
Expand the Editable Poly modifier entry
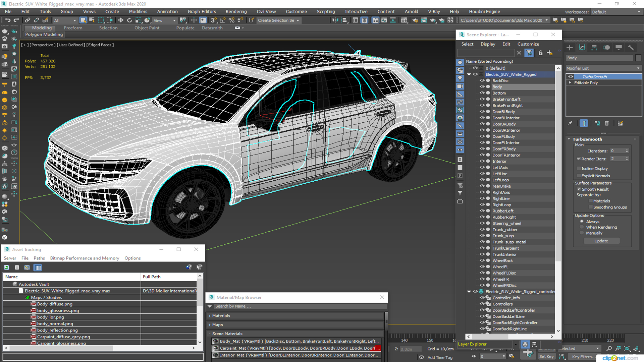click(570, 83)
